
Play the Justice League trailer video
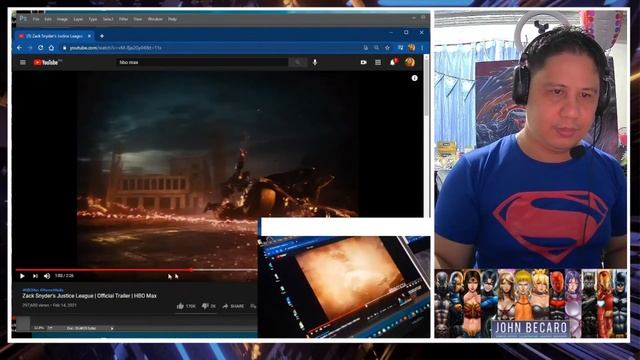[x=22, y=276]
